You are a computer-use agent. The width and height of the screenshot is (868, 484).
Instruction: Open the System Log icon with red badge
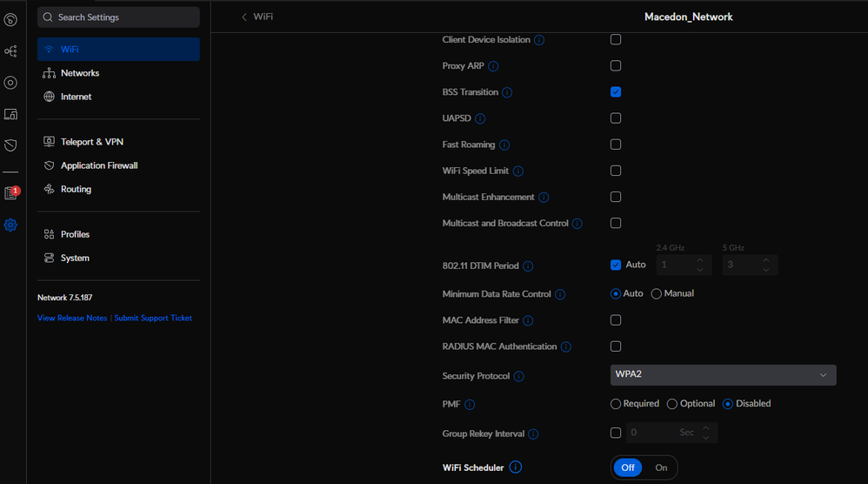pos(11,192)
